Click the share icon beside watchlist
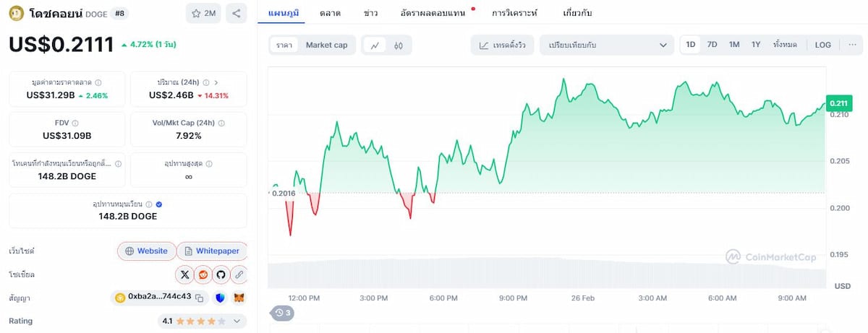The image size is (868, 333). 236,13
